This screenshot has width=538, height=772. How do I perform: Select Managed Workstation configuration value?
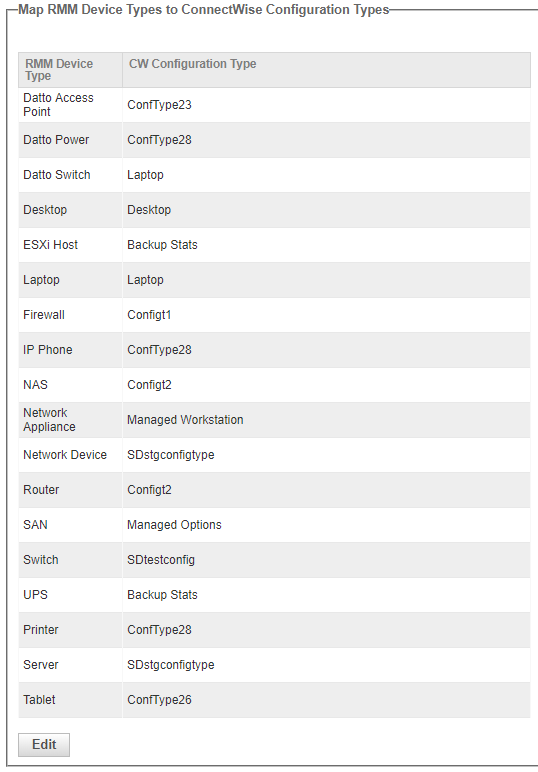point(185,419)
